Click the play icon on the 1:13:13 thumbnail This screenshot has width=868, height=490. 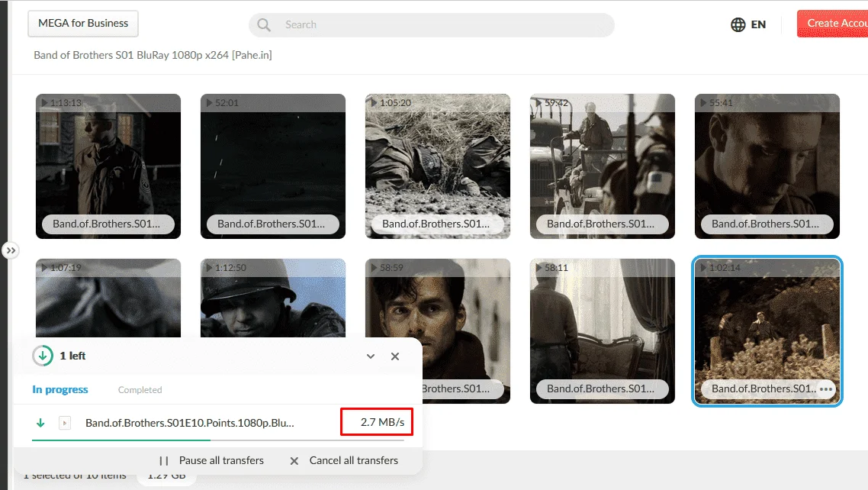(44, 103)
